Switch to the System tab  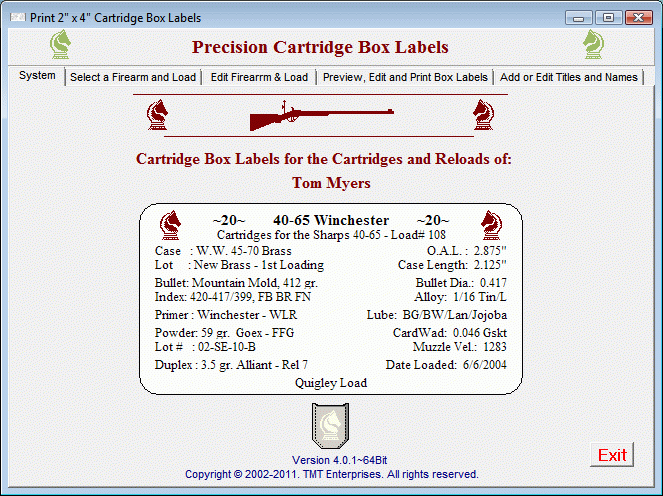(x=37, y=76)
